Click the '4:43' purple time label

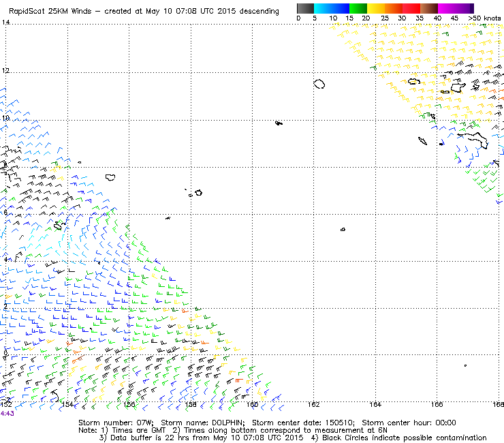7,414
